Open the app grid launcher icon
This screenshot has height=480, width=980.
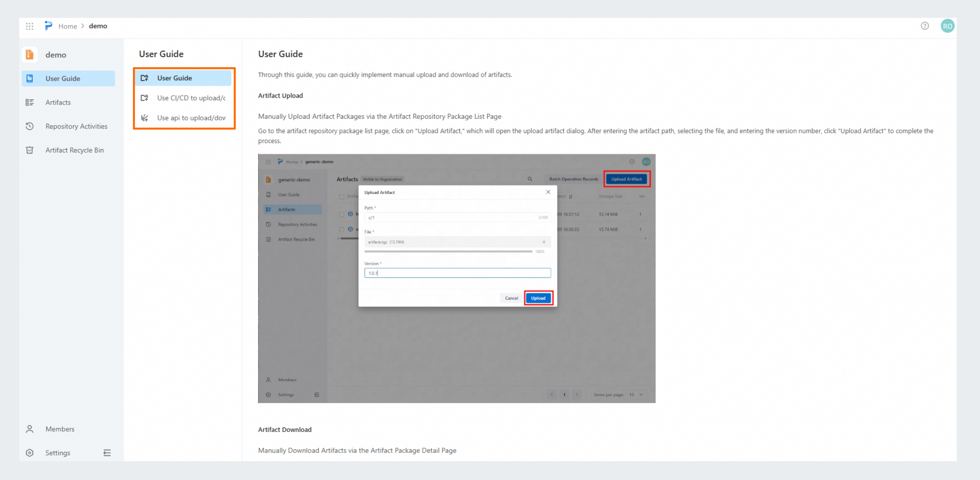click(x=30, y=26)
